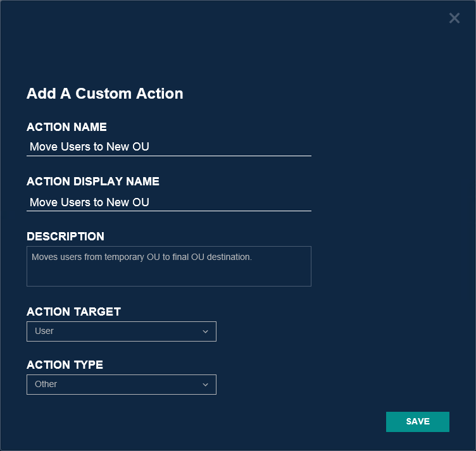Close the Add A Custom Action dialog

(x=454, y=18)
